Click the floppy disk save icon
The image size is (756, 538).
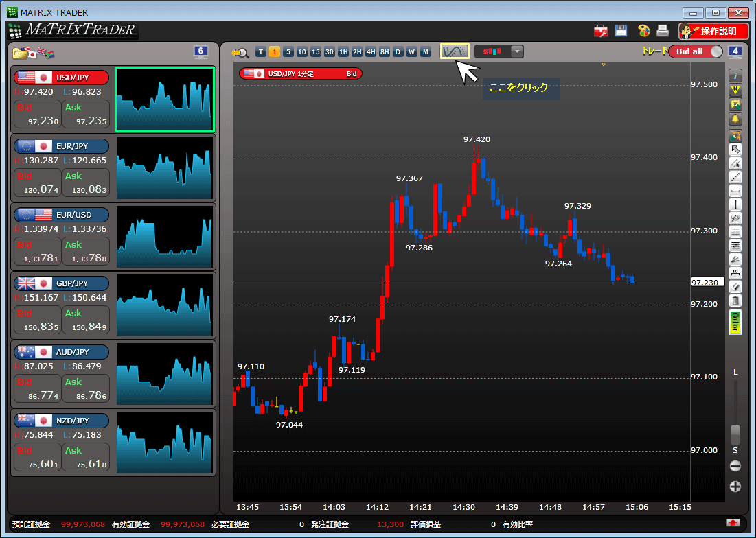[x=621, y=31]
